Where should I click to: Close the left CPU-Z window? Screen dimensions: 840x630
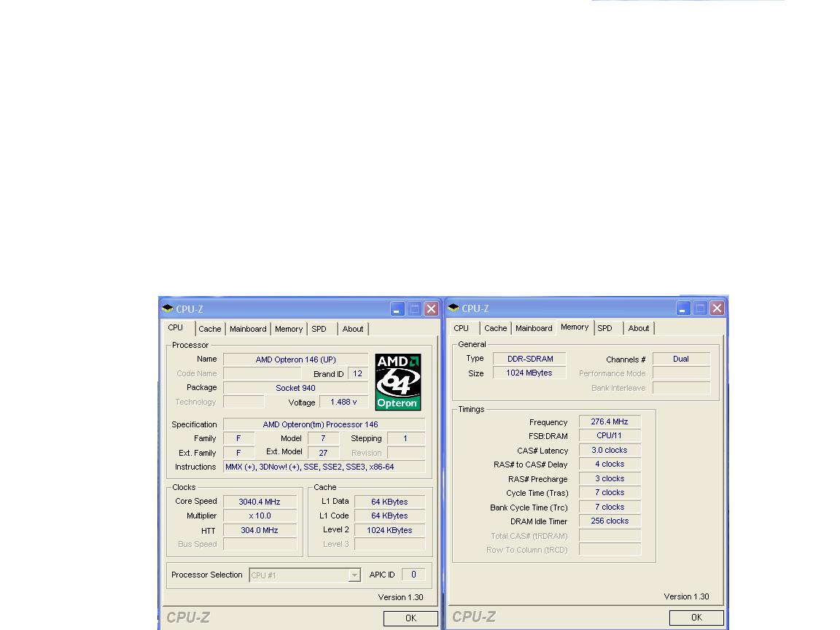pos(431,309)
